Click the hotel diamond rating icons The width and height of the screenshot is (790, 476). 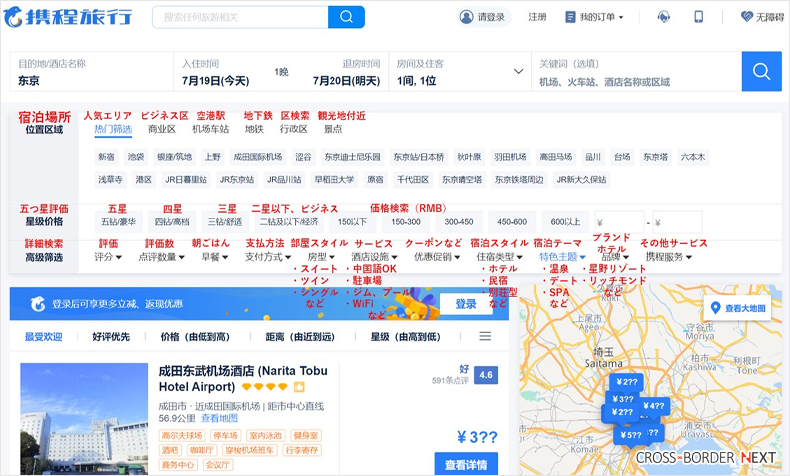265,387
